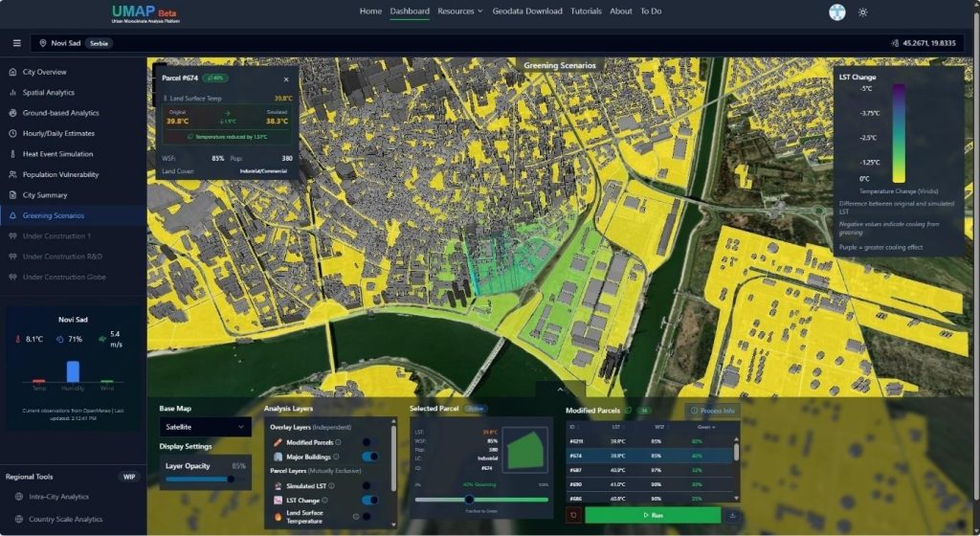Click the Spatial Analytics chart icon
The width and height of the screenshot is (980, 536).
[12, 93]
